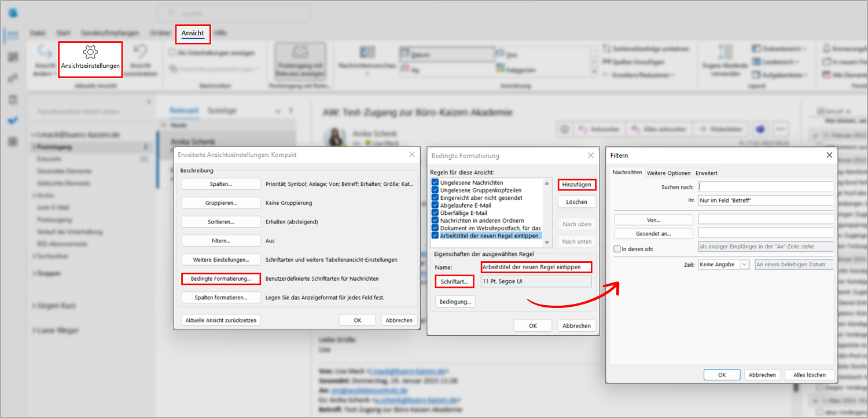Image resolution: width=868 pixels, height=418 pixels.
Task: Click inside the 'Suchen nach' text field
Action: pos(766,187)
